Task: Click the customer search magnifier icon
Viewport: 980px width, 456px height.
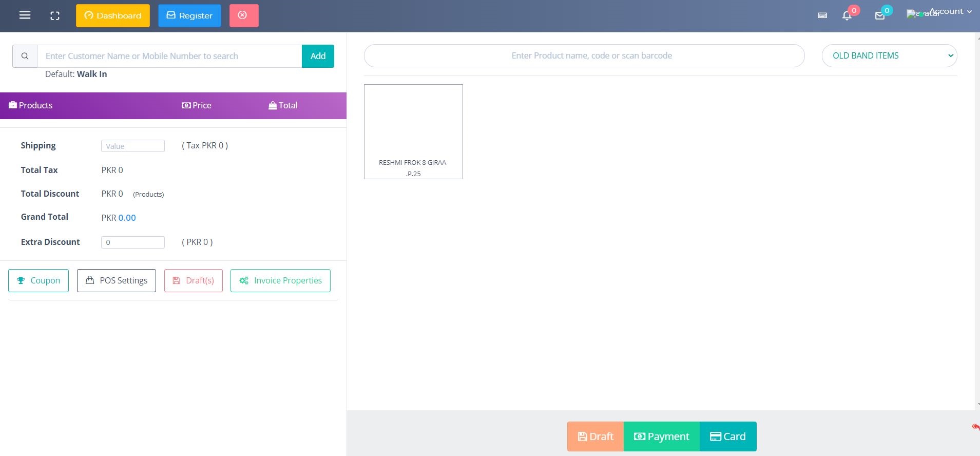Action: tap(25, 56)
